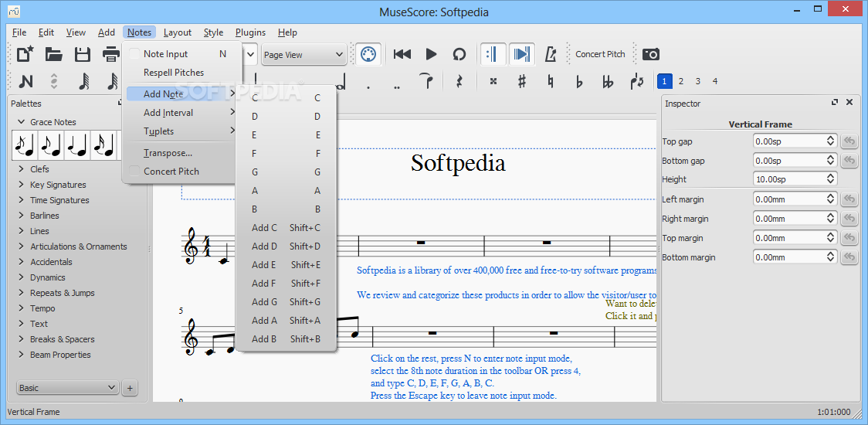
Task: Open the Add Interval submenu
Action: (x=182, y=113)
